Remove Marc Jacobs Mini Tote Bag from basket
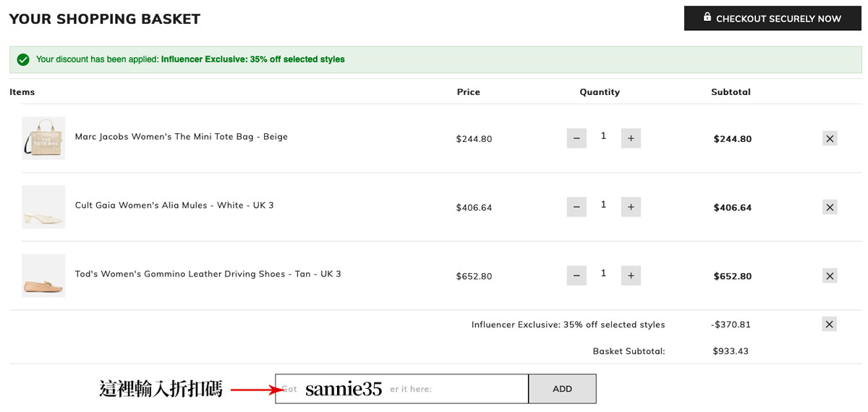 pyautogui.click(x=830, y=138)
